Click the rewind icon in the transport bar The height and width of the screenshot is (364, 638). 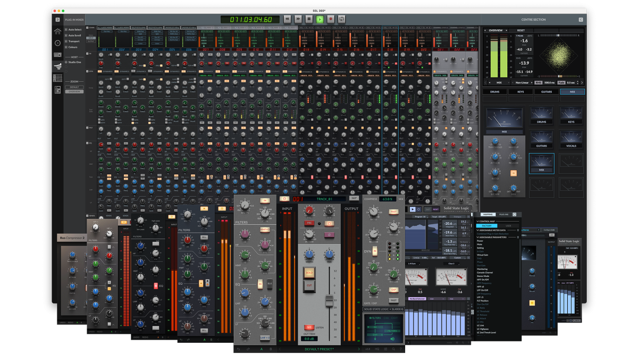[x=288, y=19]
